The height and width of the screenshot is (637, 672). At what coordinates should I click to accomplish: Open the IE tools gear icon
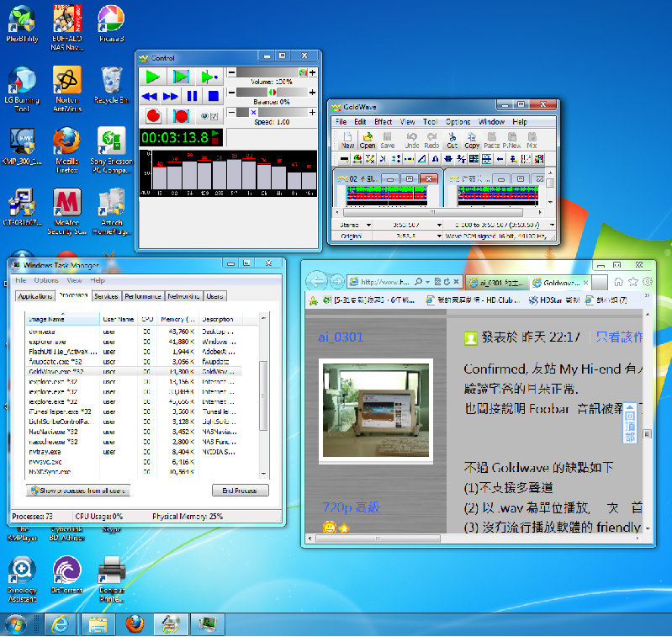point(648,282)
